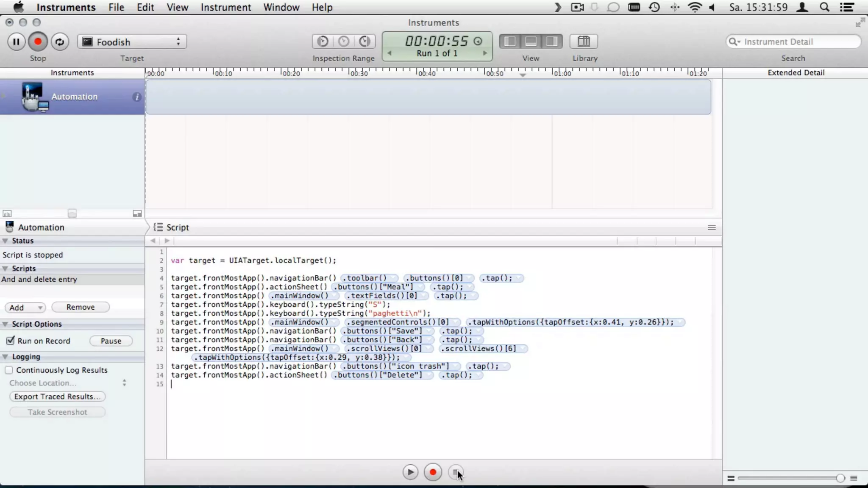Click the script stop button at bottom
The height and width of the screenshot is (488, 868).
click(456, 472)
